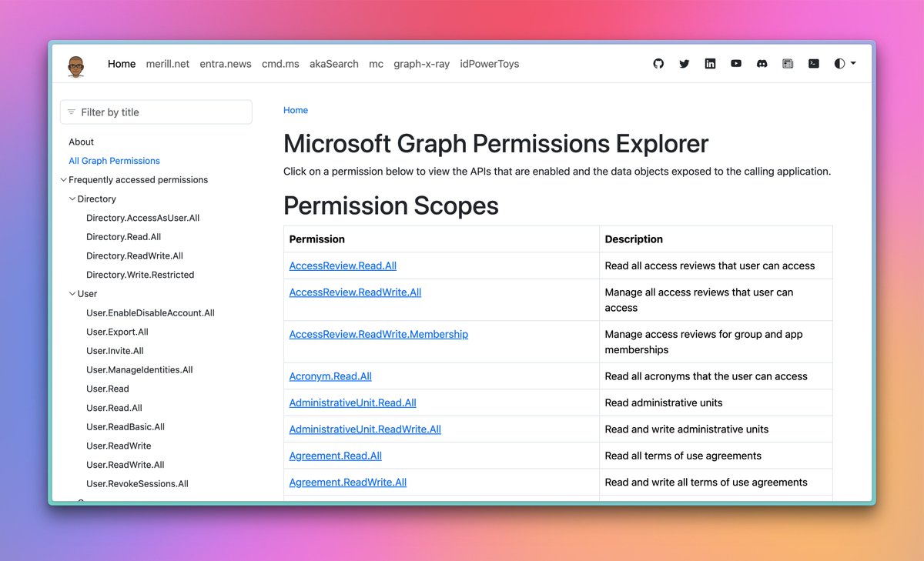Image resolution: width=924 pixels, height=561 pixels.
Task: Open the mc nav link
Action: pyautogui.click(x=376, y=64)
